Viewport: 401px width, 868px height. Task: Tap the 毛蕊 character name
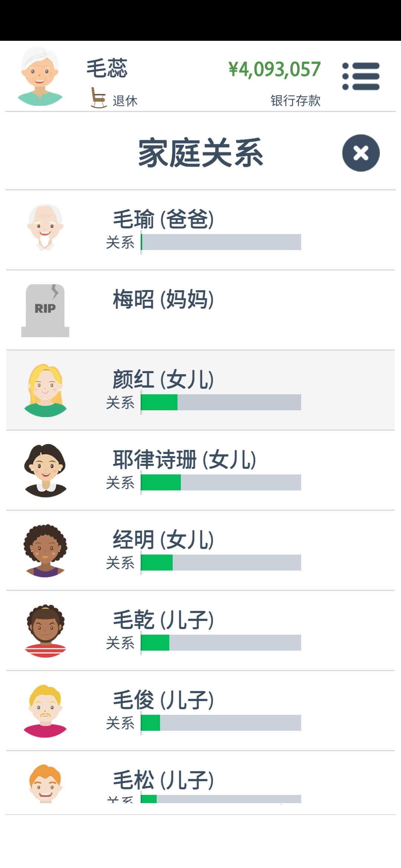107,68
